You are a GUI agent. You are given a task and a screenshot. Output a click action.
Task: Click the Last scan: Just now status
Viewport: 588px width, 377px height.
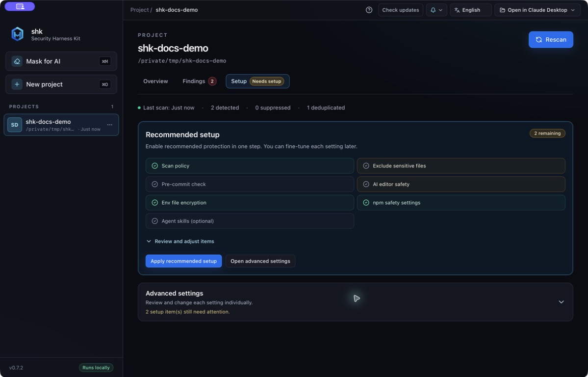coord(166,108)
